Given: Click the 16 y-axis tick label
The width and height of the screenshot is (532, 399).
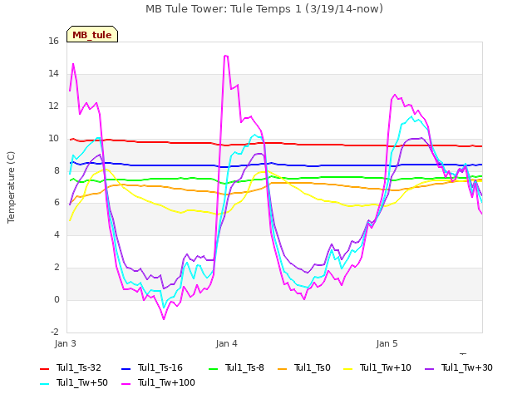Looking at the screenshot, I should point(53,42).
